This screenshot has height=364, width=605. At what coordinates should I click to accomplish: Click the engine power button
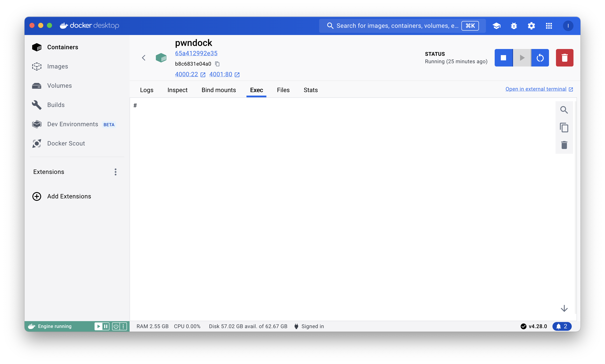(116, 326)
